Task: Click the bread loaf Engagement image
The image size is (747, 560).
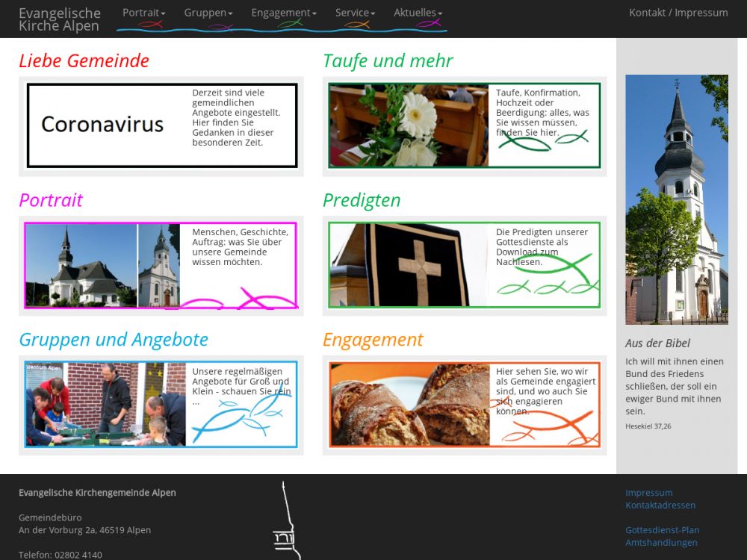Action: click(x=409, y=405)
